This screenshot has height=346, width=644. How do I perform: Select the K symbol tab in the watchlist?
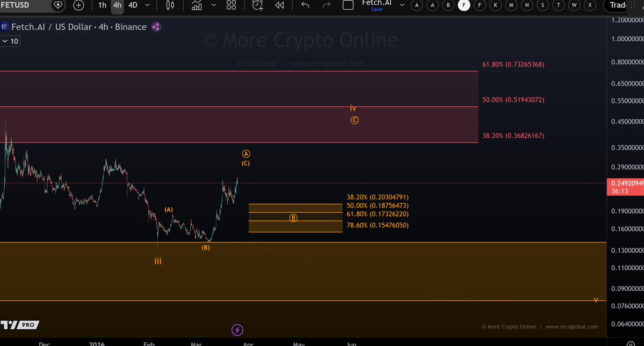[x=495, y=5]
